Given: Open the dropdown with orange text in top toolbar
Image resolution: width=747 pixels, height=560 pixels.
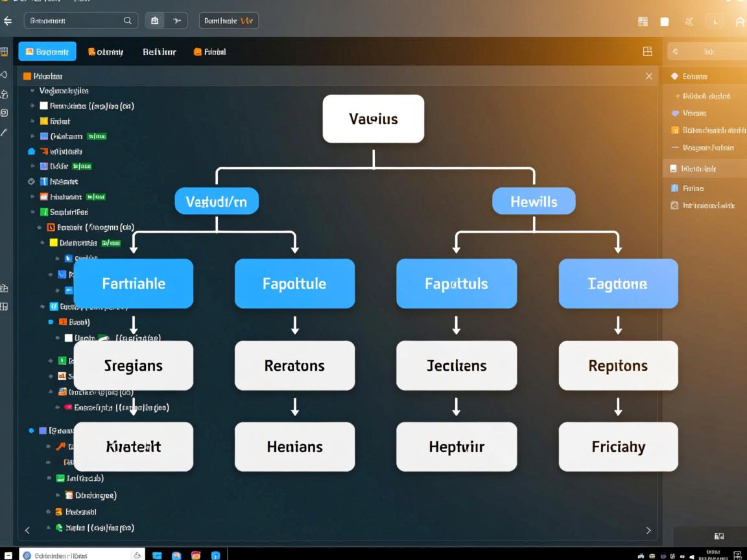Looking at the screenshot, I should [x=228, y=21].
